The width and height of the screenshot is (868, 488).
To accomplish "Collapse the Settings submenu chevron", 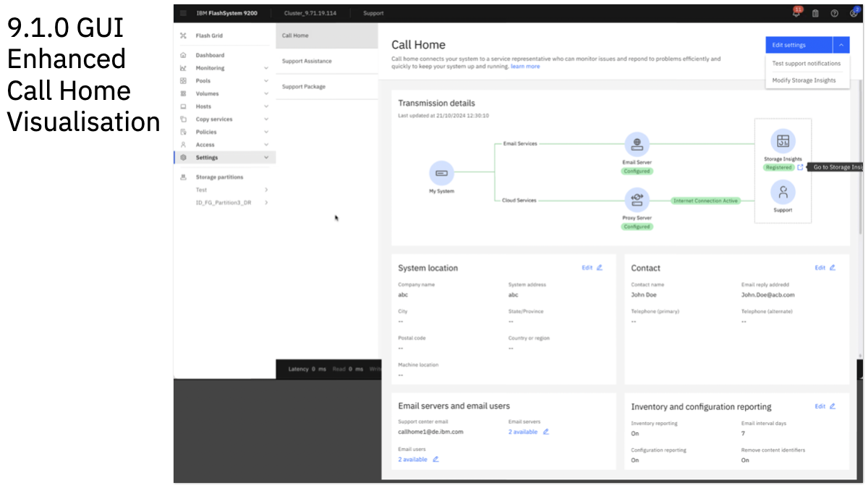I will pyautogui.click(x=268, y=157).
